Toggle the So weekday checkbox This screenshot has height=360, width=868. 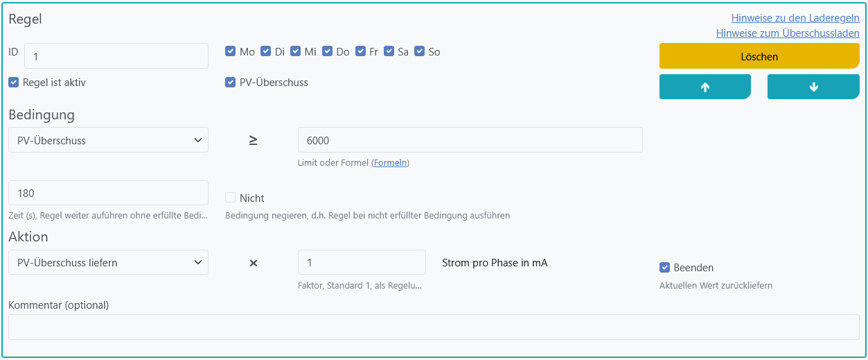tap(419, 51)
